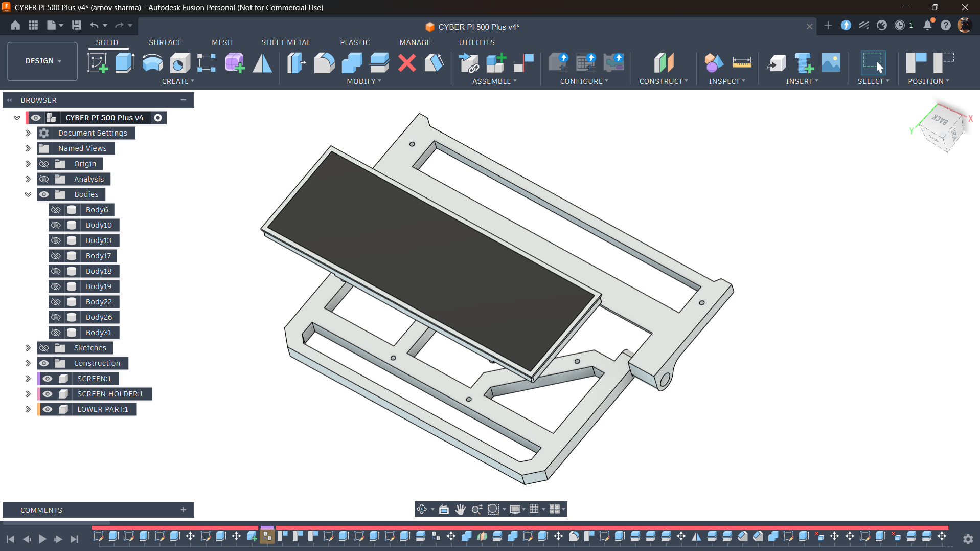Add a comment with plus button
The height and width of the screenshot is (551, 980).
pos(184,510)
